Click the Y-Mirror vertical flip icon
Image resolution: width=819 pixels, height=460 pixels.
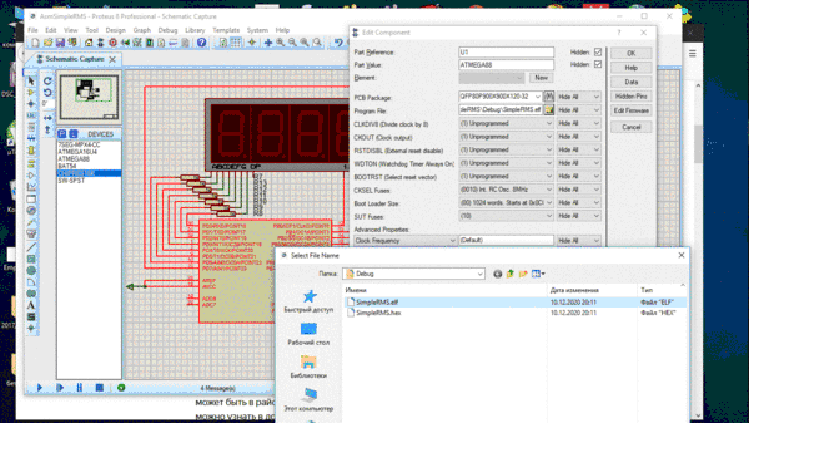[48, 130]
